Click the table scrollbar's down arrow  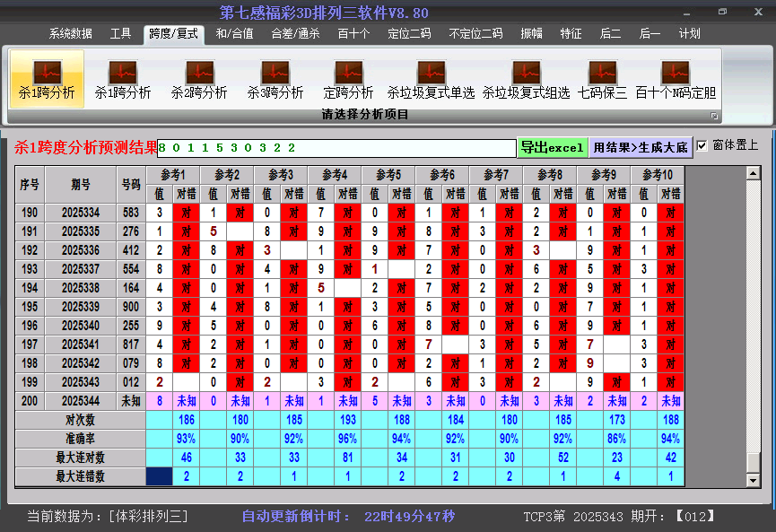754,480
